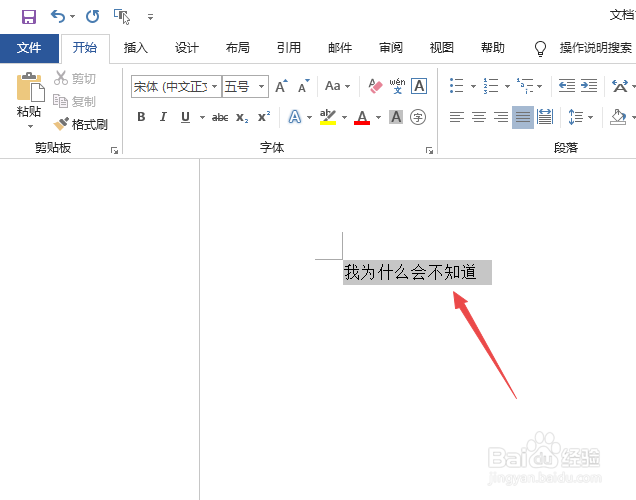This screenshot has width=636, height=500.
Task: Increase font size with grow icon
Action: [x=281, y=86]
